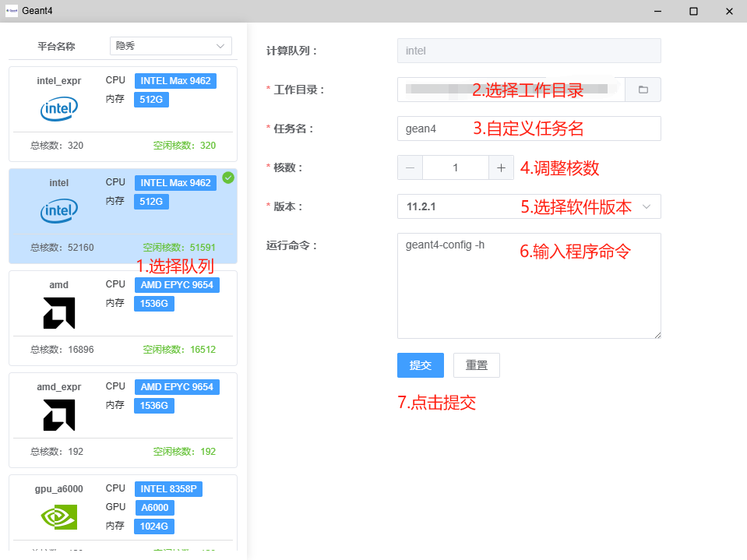Click INTEL 8358P tag in gpu_a6000 card

168,488
